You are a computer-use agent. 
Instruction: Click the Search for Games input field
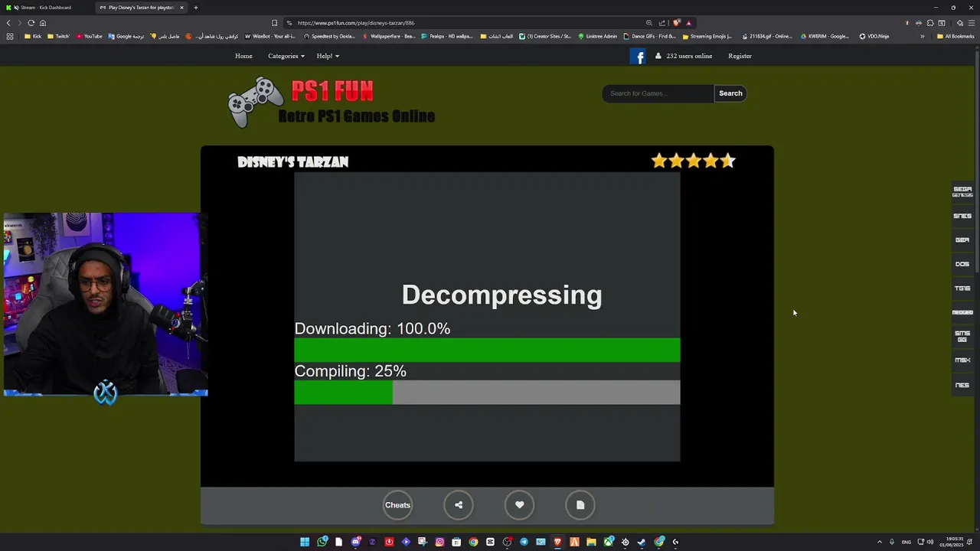[658, 93]
